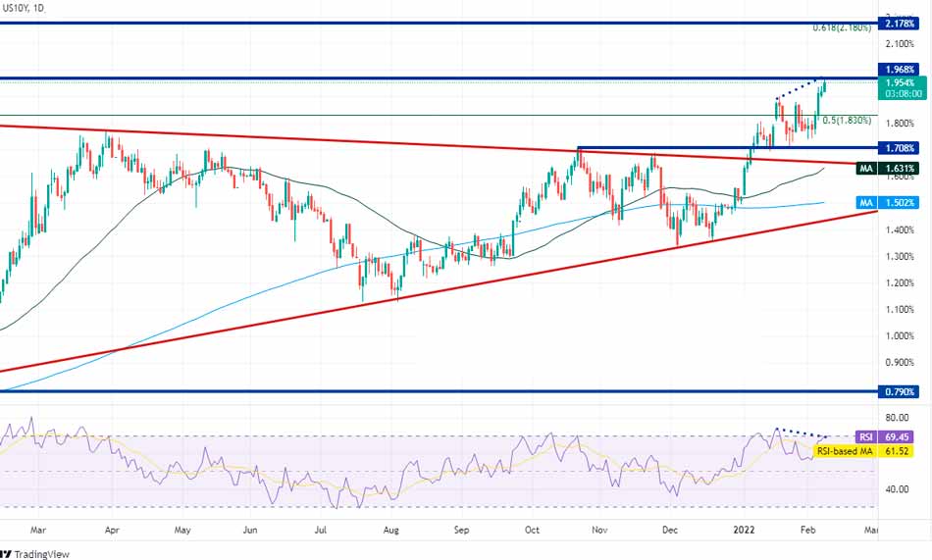Image resolution: width=932 pixels, height=560 pixels.
Task: Click the current price 1.954% label
Action: [x=900, y=83]
